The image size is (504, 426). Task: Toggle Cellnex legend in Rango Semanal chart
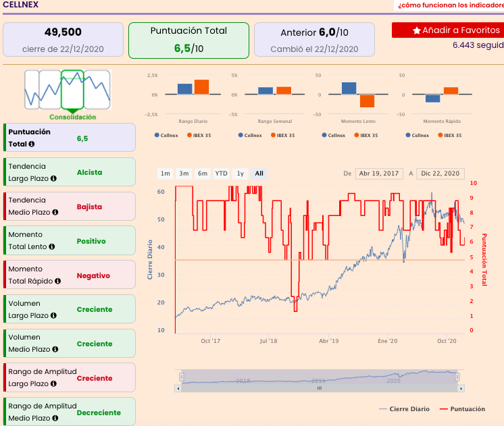pyautogui.click(x=250, y=135)
